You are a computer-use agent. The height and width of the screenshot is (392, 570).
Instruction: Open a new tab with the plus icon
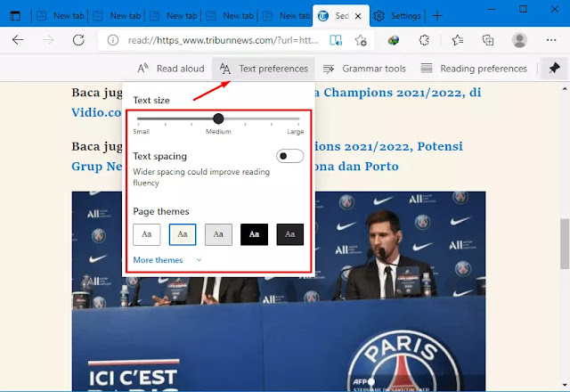(437, 16)
